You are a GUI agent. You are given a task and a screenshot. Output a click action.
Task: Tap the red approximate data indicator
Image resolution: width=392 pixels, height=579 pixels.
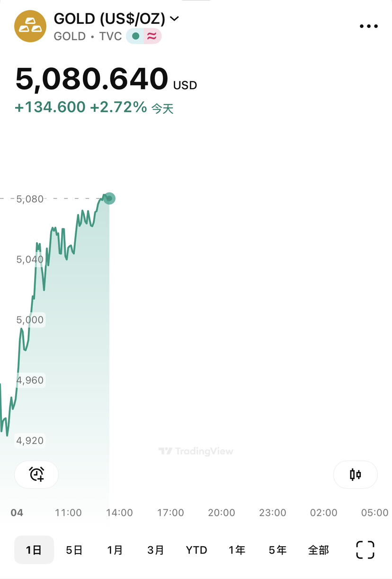coord(151,36)
